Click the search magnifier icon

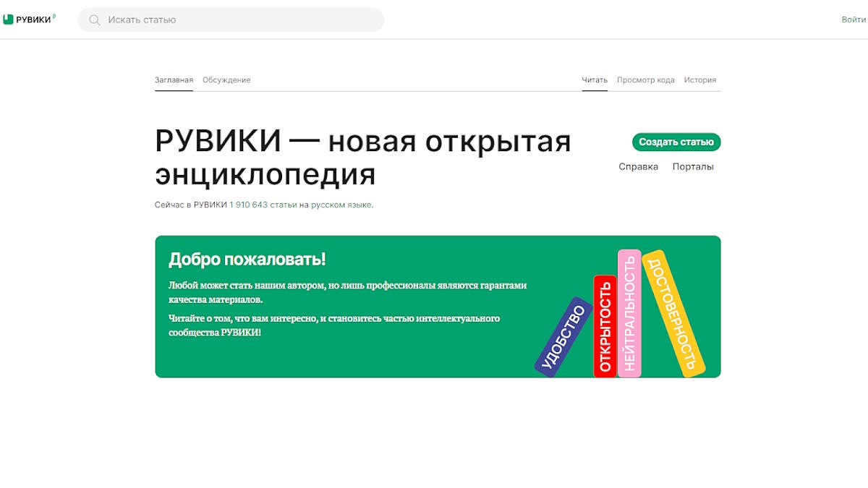pyautogui.click(x=95, y=20)
